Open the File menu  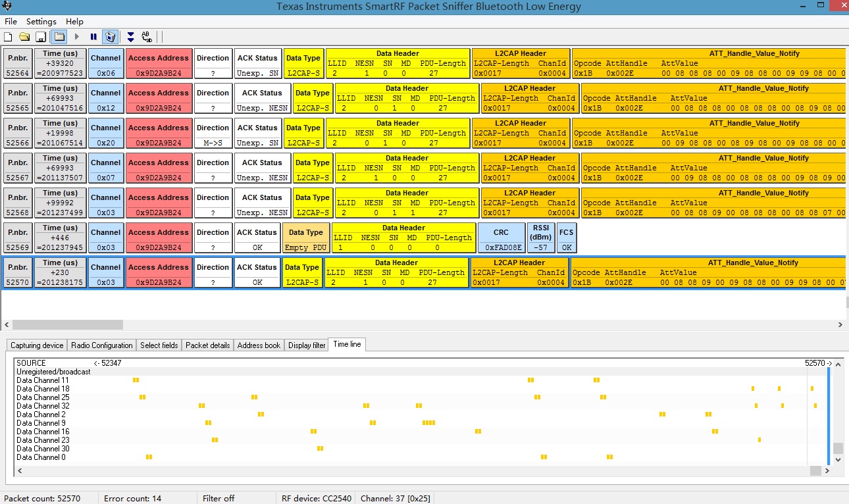pos(11,22)
